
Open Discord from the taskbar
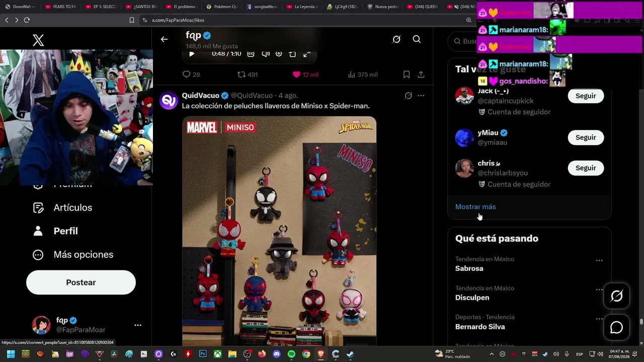click(x=276, y=354)
